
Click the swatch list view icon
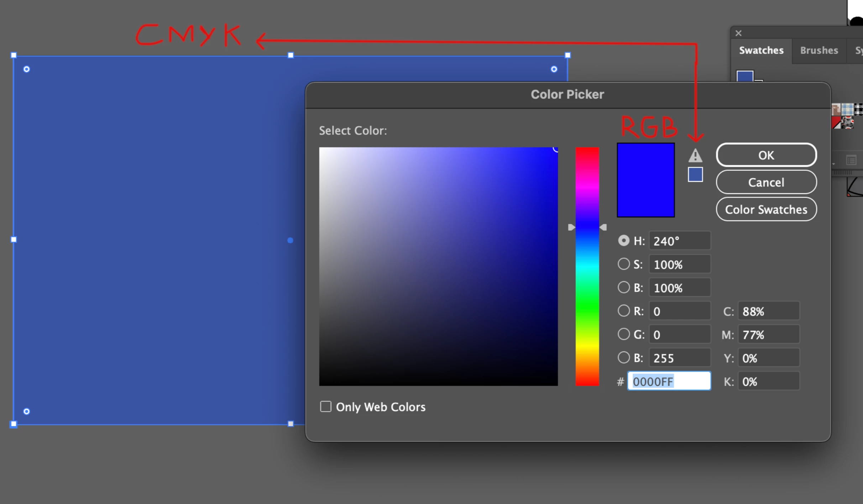coord(851,161)
